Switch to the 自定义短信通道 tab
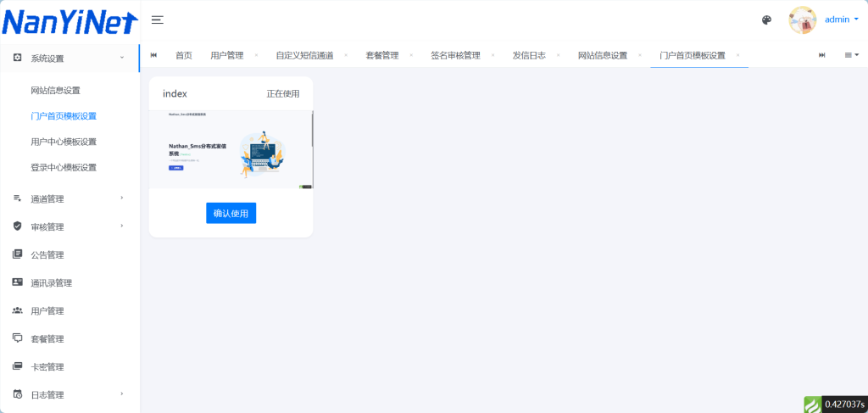Viewport: 868px width, 413px height. click(x=304, y=55)
